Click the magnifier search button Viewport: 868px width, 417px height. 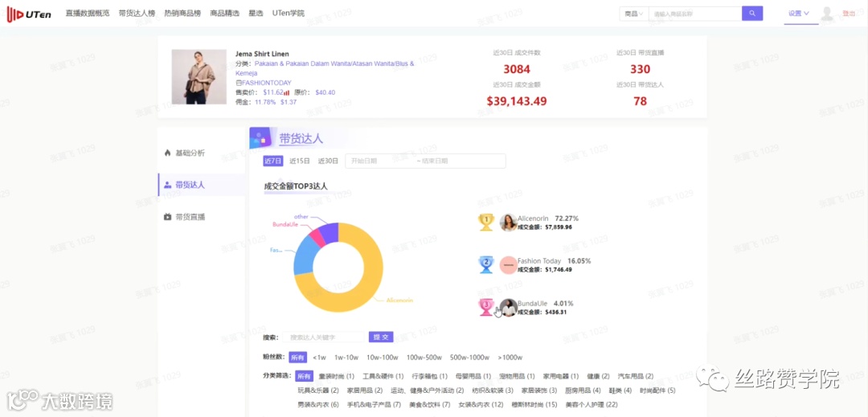click(x=752, y=14)
